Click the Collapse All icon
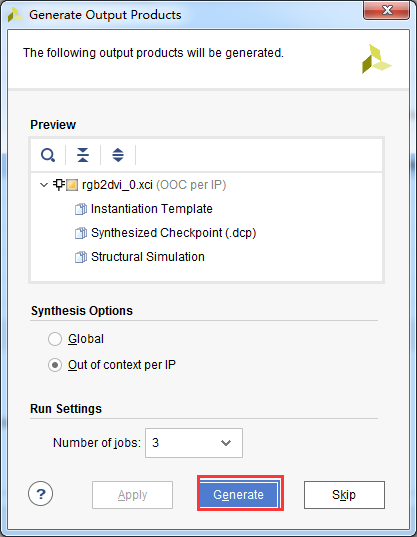Viewport: 417px width, 537px height. point(83,155)
